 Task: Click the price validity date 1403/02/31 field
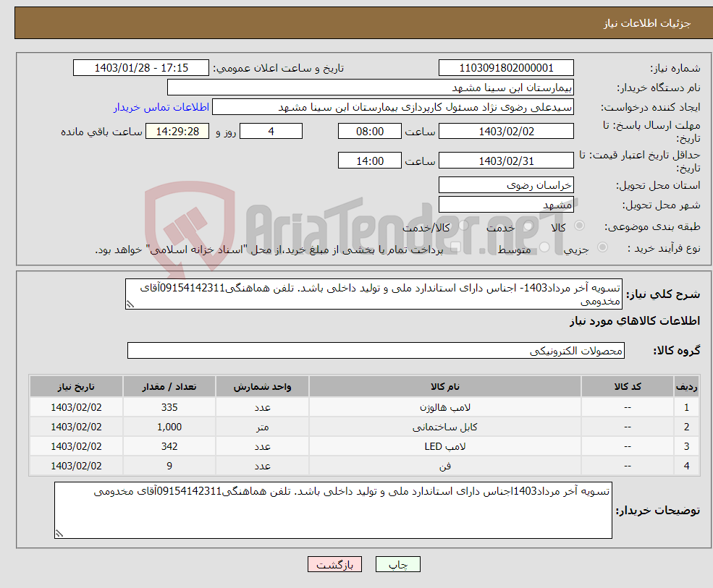coord(506,161)
